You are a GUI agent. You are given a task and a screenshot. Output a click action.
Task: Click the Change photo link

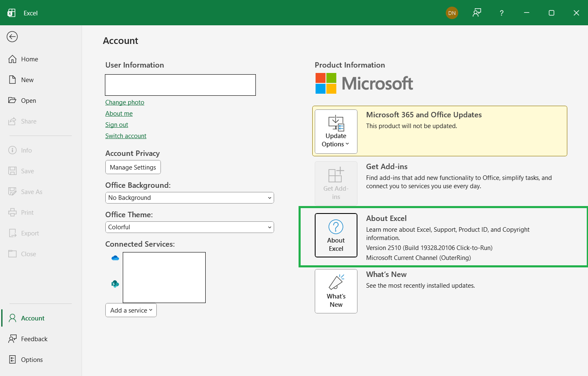pos(125,102)
